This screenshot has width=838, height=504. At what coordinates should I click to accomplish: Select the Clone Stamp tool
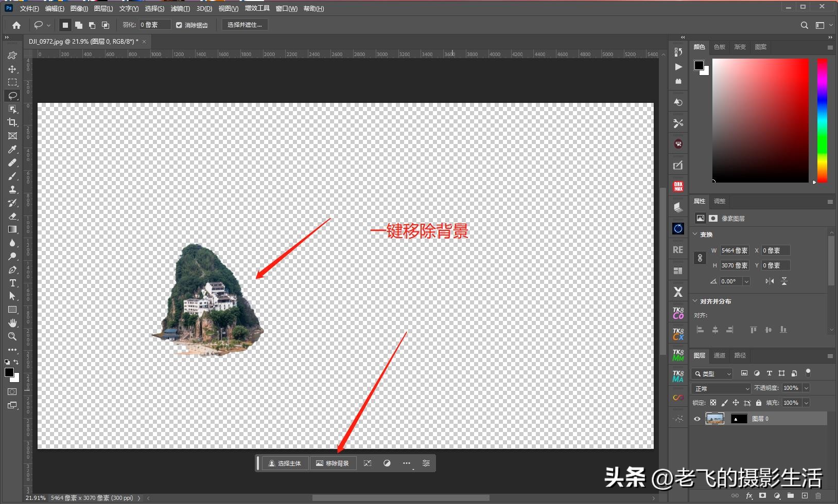pos(12,189)
